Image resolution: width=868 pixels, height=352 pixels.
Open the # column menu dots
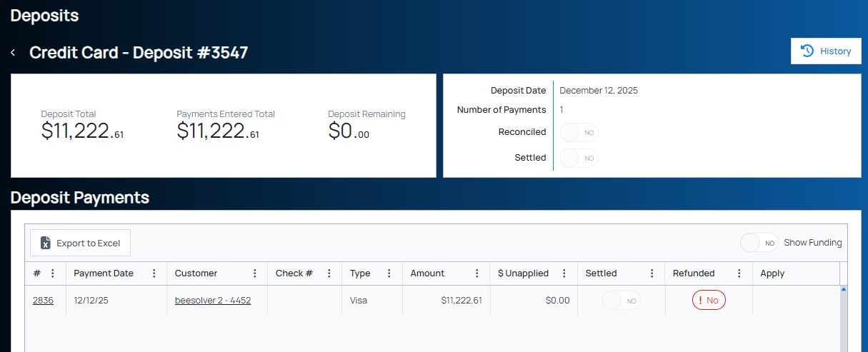pos(52,273)
